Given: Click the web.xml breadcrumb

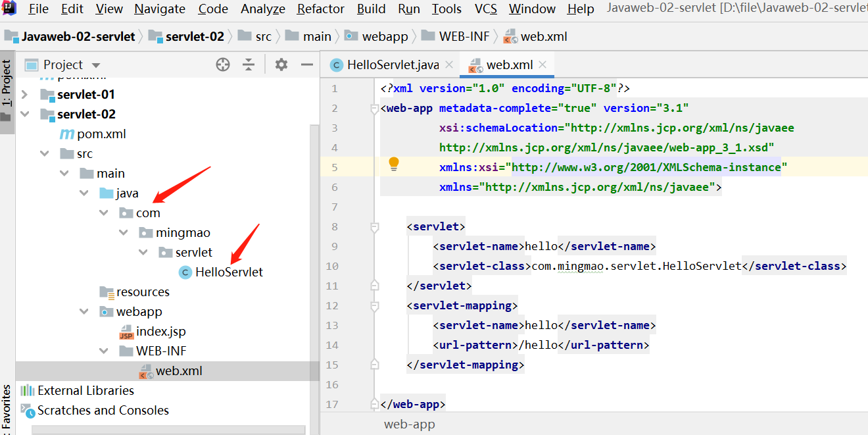Looking at the screenshot, I should (x=535, y=36).
